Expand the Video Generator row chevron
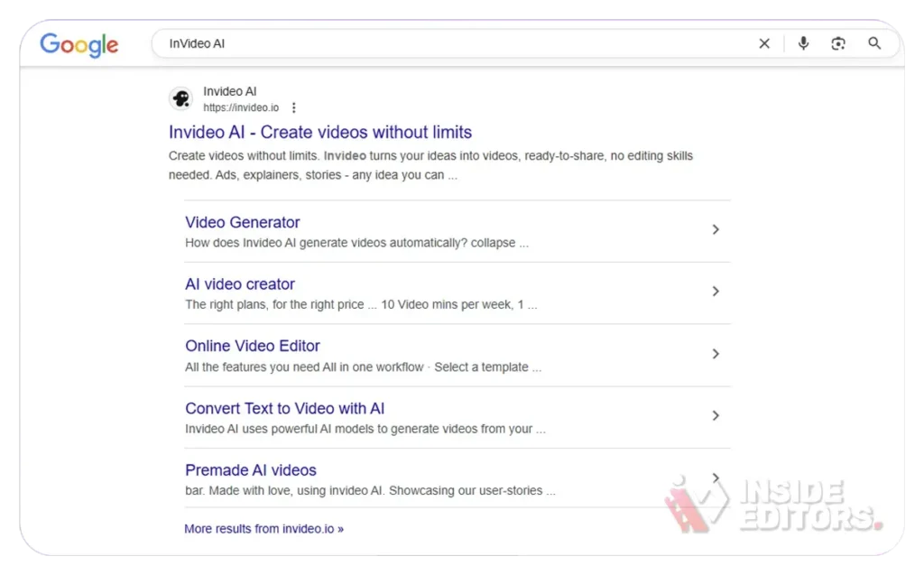Viewport: 924px width, 575px height. point(716,229)
